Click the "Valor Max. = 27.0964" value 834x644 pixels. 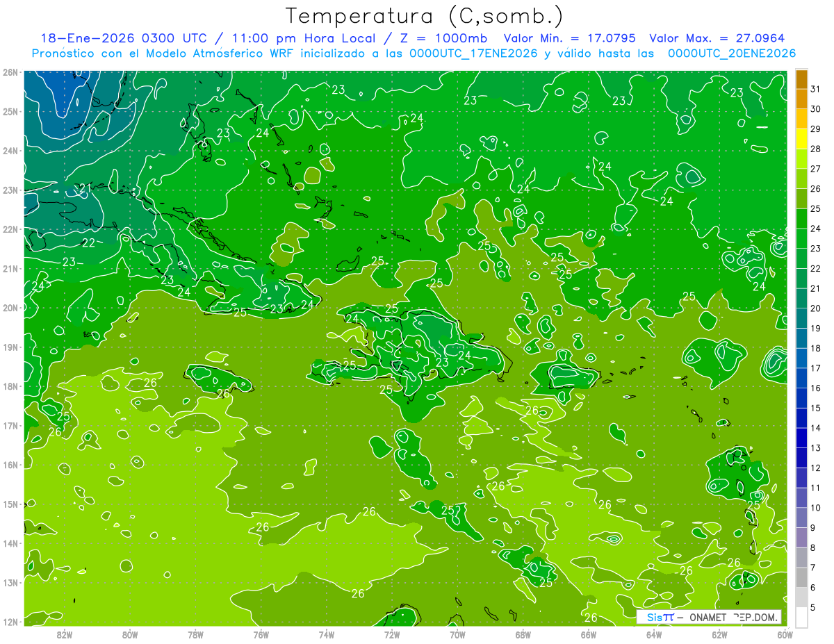coord(717,38)
